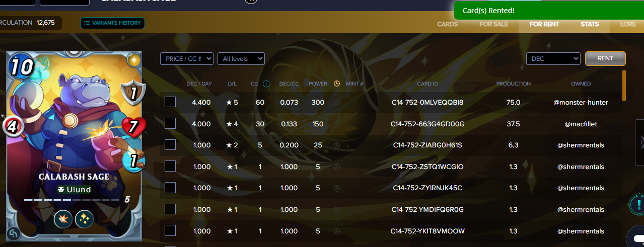
Task: Click the RENT button
Action: pyautogui.click(x=605, y=58)
